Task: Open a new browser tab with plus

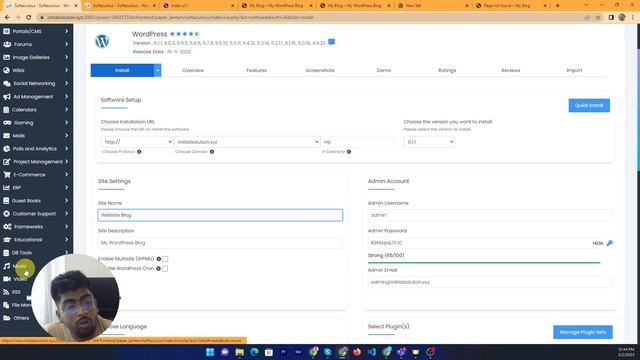Action: (558, 6)
